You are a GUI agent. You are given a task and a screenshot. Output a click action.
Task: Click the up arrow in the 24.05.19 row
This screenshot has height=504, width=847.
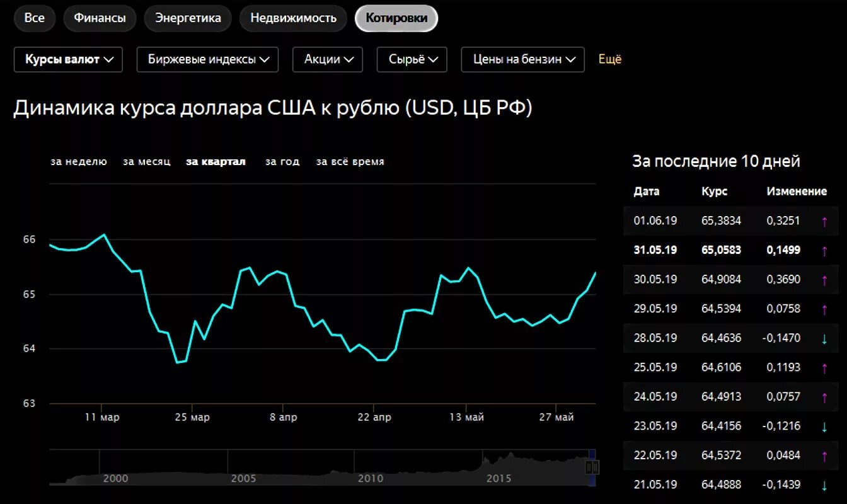click(824, 398)
